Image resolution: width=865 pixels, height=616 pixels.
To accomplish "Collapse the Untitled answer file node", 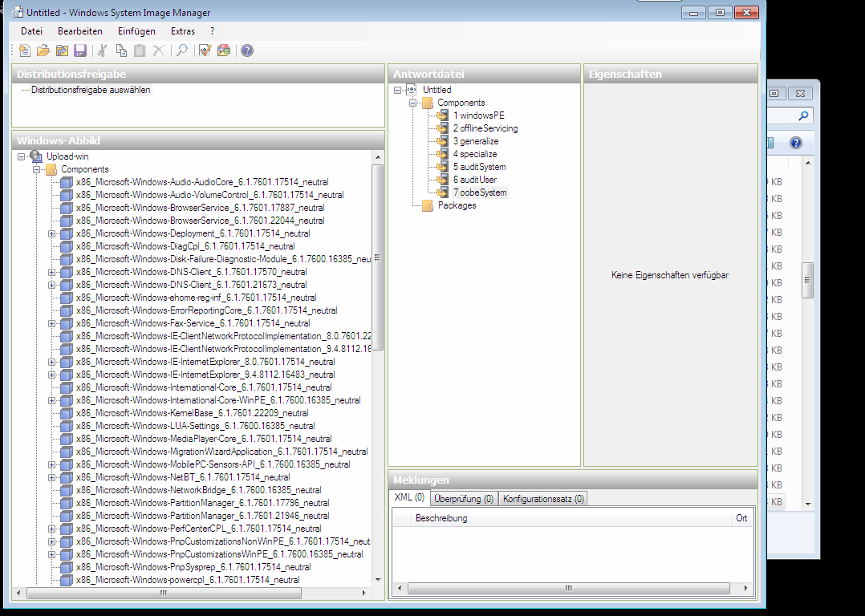I will point(398,90).
